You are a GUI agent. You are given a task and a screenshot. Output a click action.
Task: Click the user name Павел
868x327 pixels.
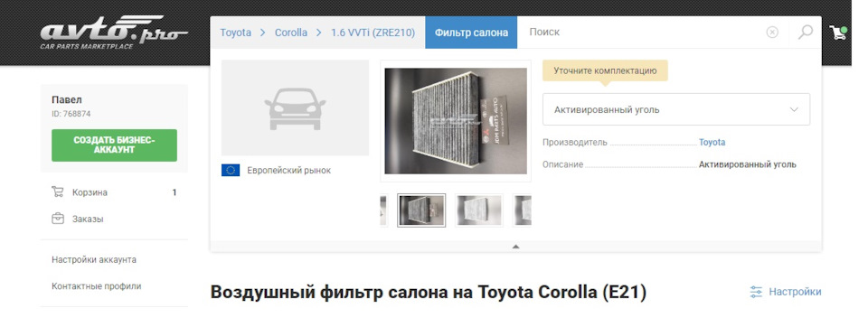click(66, 100)
